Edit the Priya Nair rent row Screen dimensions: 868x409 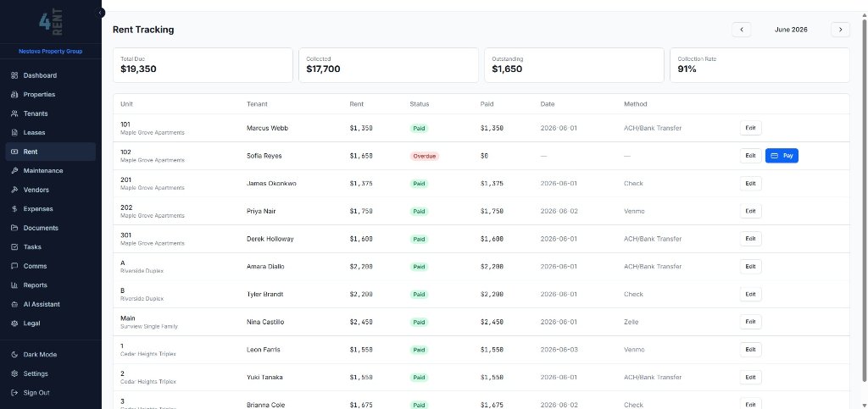pos(751,211)
